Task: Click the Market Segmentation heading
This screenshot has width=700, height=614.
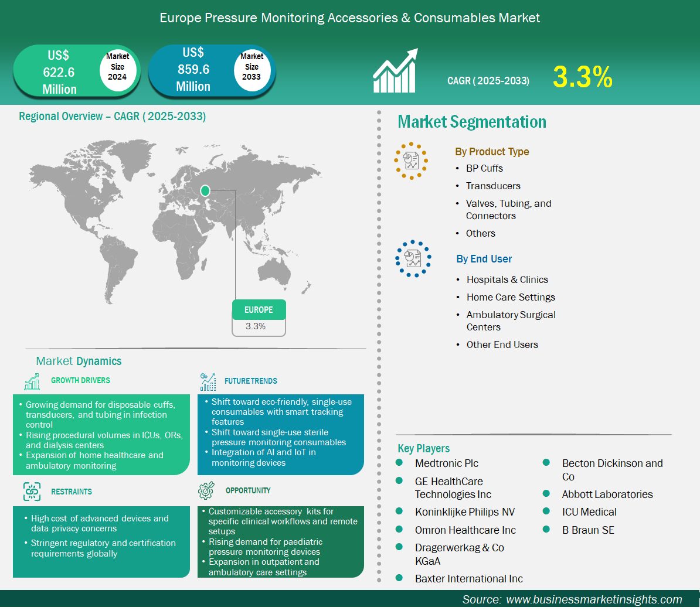Action: 472,122
